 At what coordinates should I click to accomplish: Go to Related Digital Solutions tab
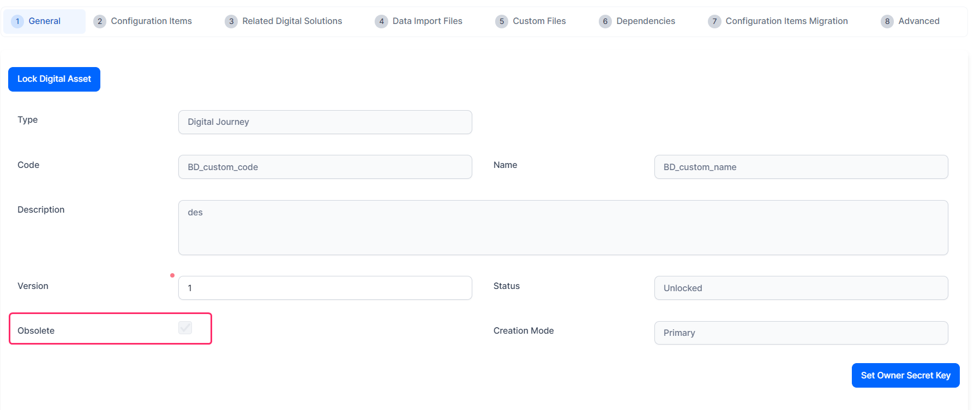[x=292, y=21]
